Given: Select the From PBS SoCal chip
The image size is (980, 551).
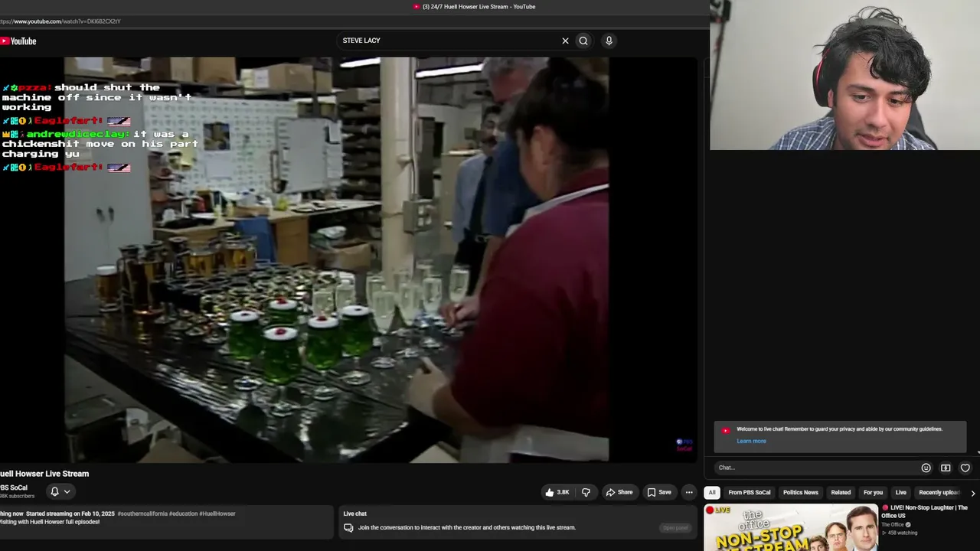Looking at the screenshot, I should [x=750, y=493].
